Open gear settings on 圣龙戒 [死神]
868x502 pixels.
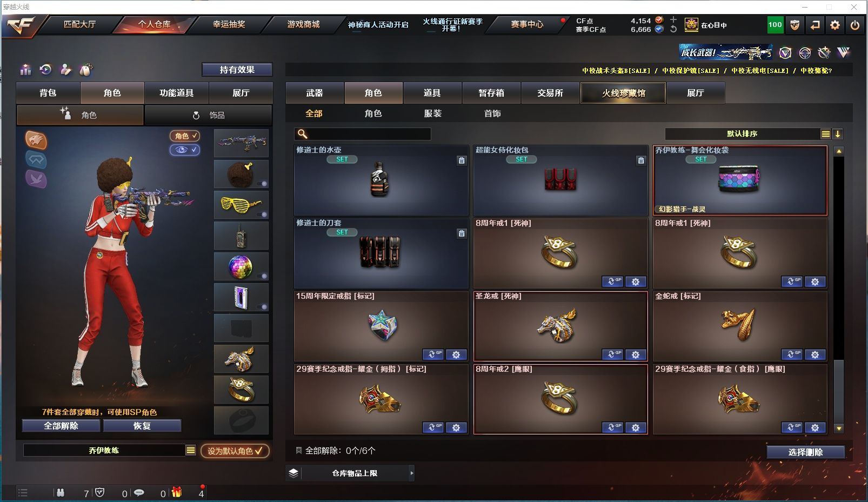pyautogui.click(x=636, y=354)
